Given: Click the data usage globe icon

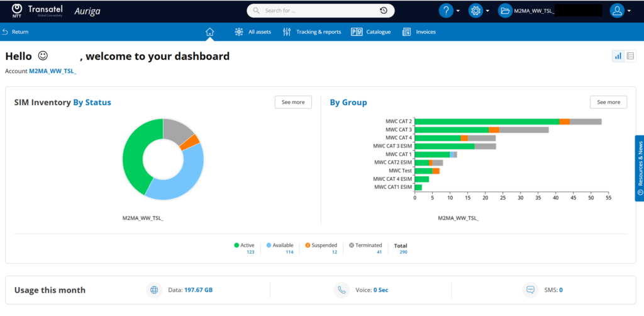Looking at the screenshot, I should pyautogui.click(x=154, y=290).
